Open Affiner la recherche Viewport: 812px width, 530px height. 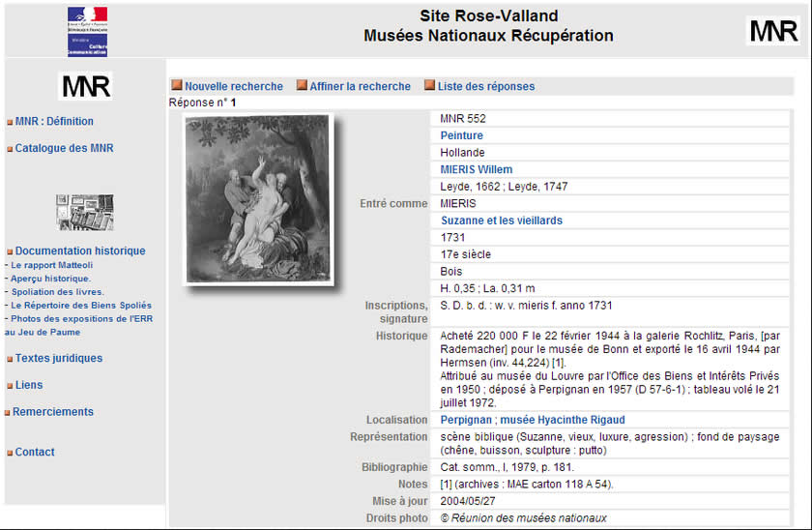(360, 86)
